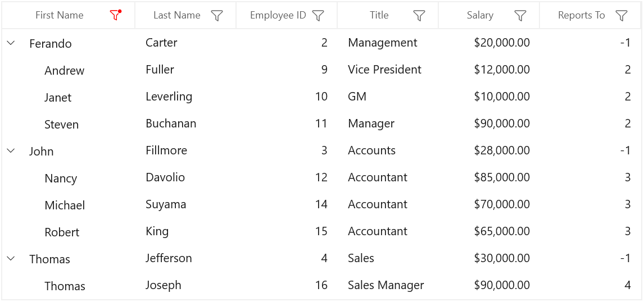Click the GM title cell

tap(357, 97)
